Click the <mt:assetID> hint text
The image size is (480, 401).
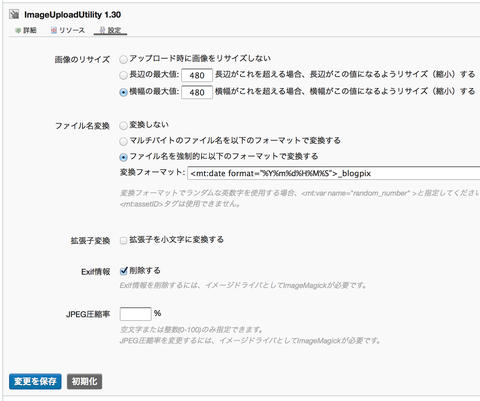pyautogui.click(x=180, y=204)
